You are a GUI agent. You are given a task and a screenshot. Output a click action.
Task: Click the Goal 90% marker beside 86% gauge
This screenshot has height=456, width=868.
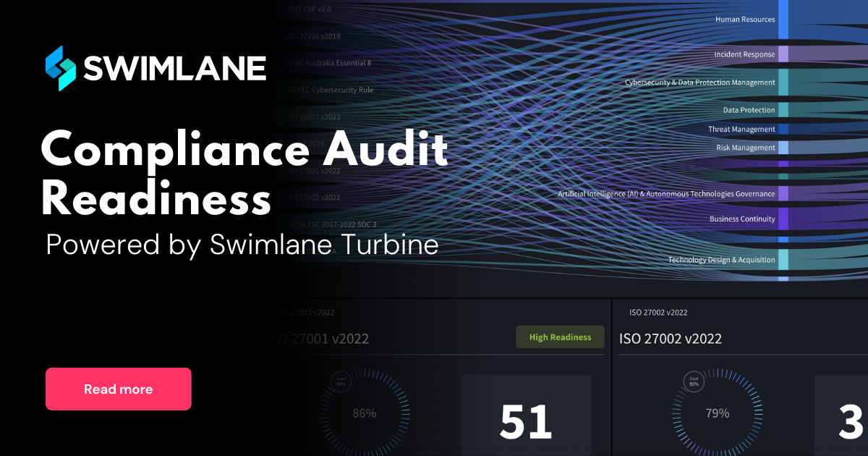(339, 382)
